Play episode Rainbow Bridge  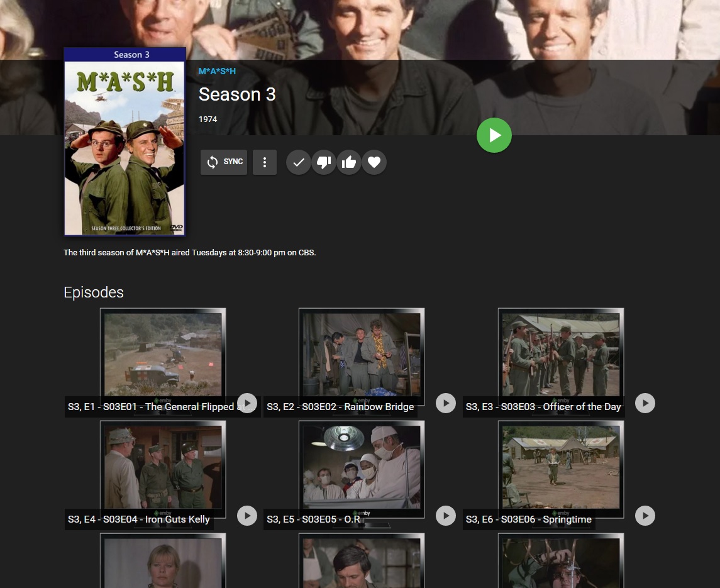click(x=446, y=403)
